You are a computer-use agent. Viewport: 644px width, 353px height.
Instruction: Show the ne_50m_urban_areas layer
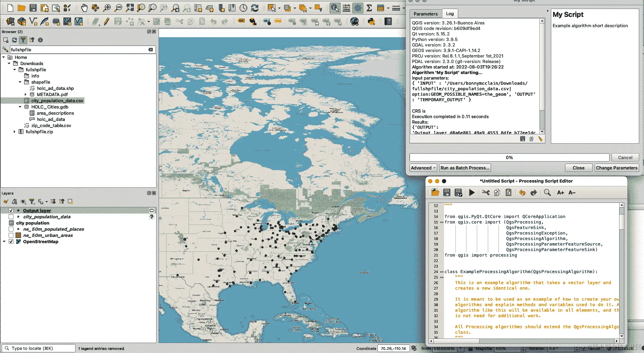[11, 235]
